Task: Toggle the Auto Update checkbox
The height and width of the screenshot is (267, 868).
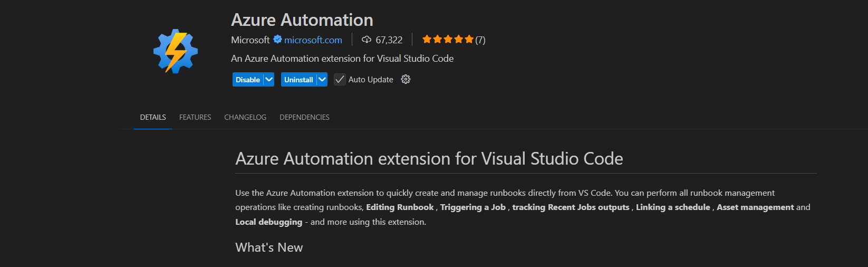Action: point(340,80)
